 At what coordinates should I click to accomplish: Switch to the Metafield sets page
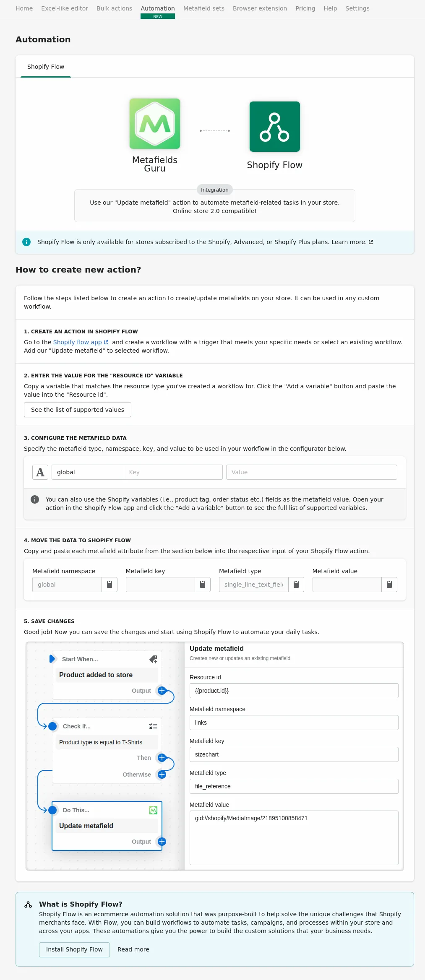pos(204,8)
